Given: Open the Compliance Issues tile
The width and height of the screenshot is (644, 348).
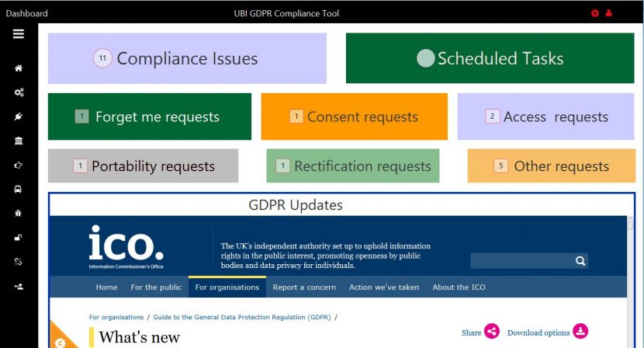Looking at the screenshot, I should pyautogui.click(x=187, y=58).
